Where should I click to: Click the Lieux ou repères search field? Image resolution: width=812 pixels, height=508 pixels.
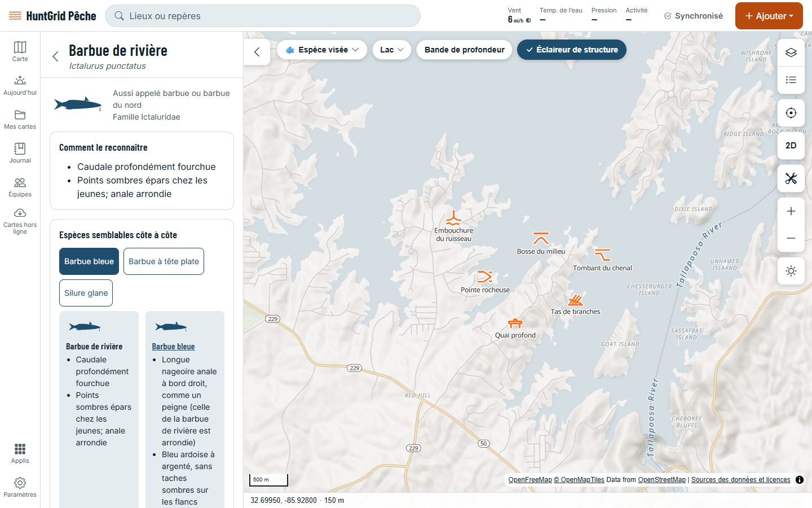[263, 16]
